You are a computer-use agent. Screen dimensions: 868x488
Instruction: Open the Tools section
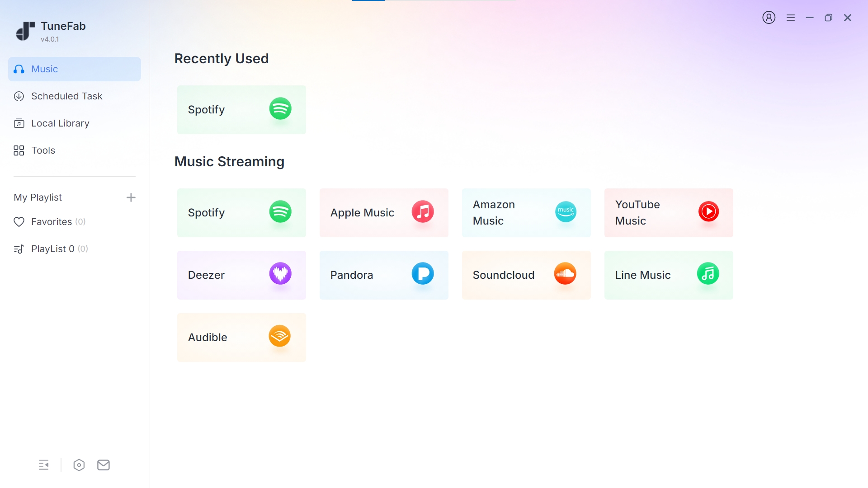43,150
